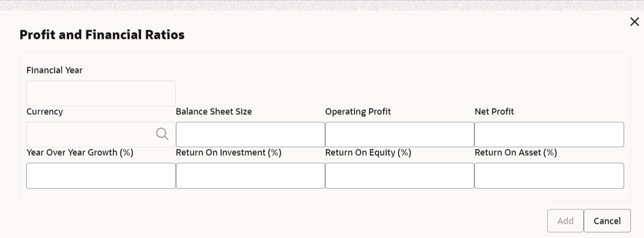Focus the Net Profit input box
644x238 pixels.
pyautogui.click(x=549, y=134)
